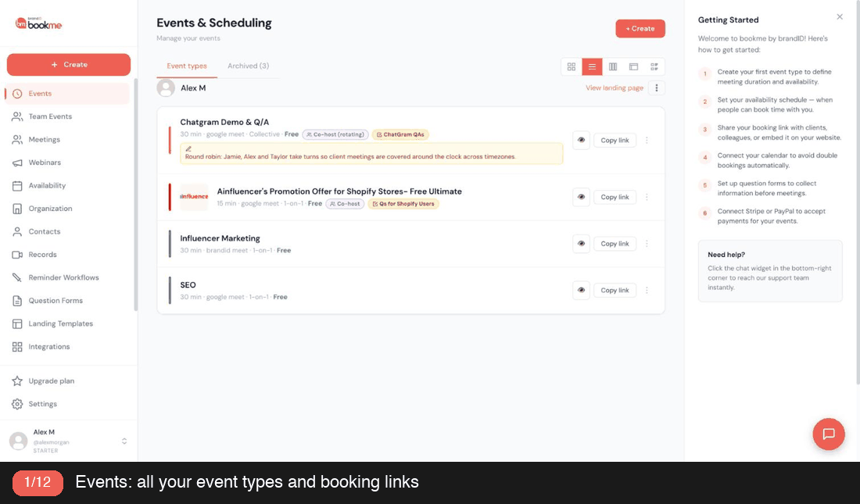Open more options for Chatgram Demo
This screenshot has width=860, height=504.
click(x=647, y=141)
